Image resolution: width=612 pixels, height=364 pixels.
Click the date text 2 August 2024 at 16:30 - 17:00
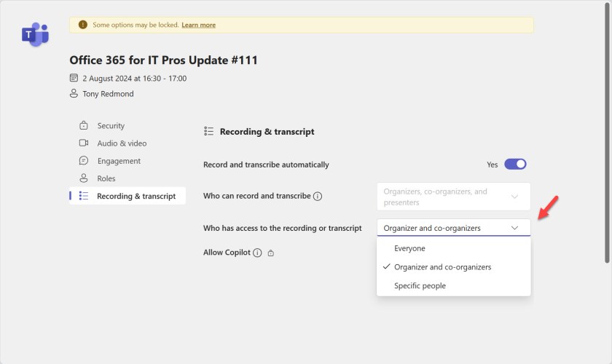[x=135, y=79]
